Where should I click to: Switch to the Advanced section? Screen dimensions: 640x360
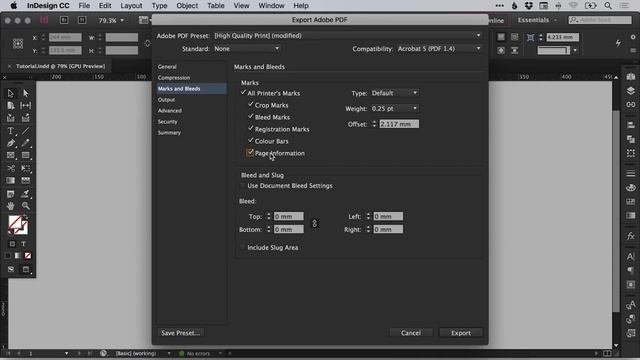point(170,111)
